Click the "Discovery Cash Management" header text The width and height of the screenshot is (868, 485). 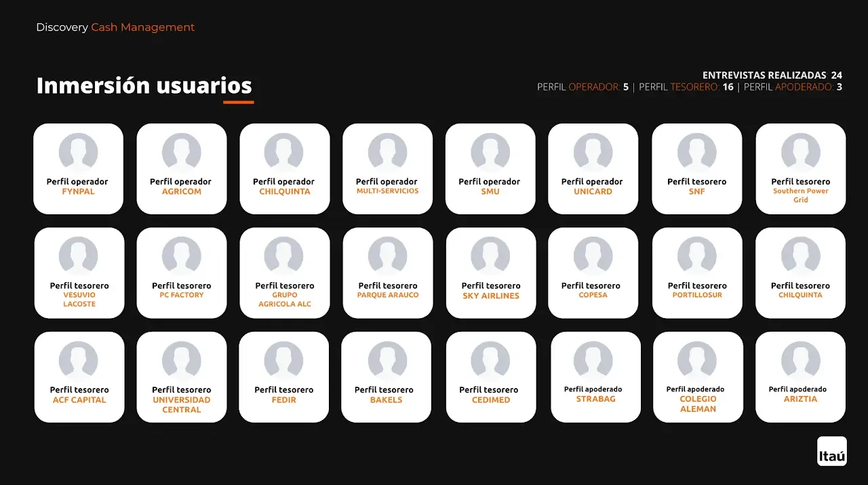[115, 28]
